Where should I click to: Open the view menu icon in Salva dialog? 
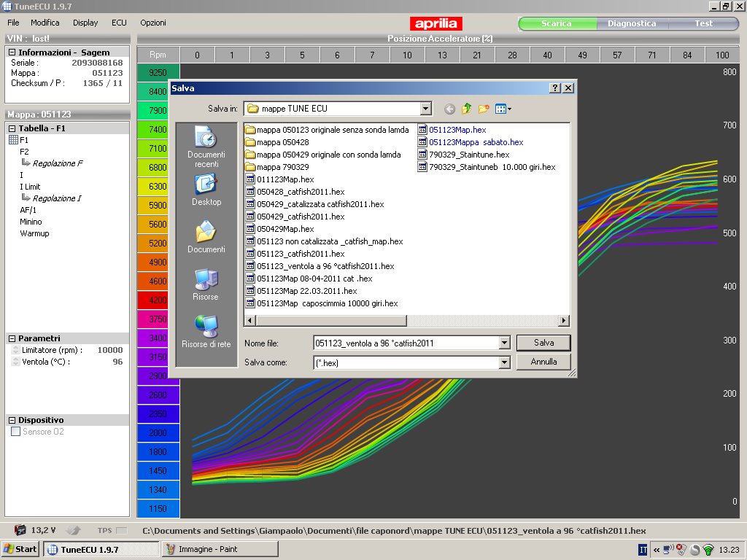pyautogui.click(x=503, y=109)
